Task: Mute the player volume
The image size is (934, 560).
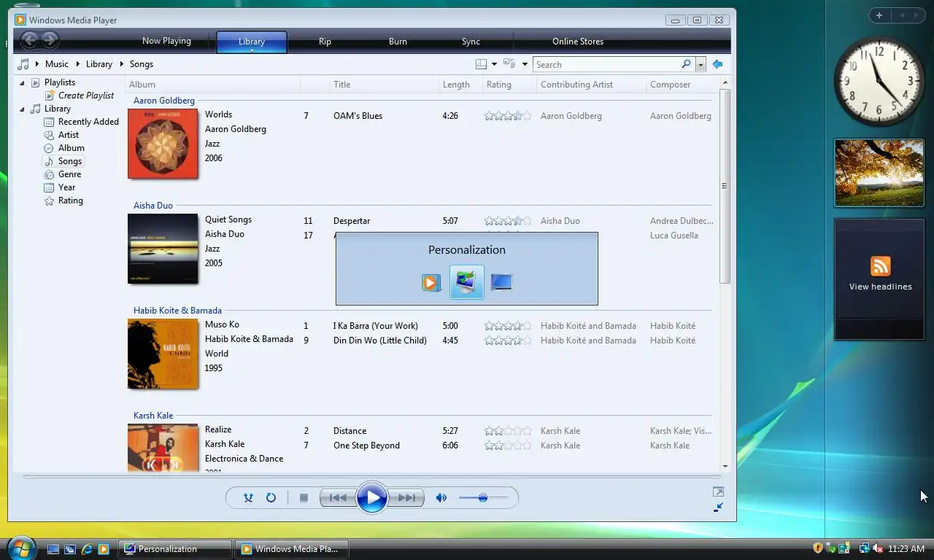Action: [x=441, y=497]
